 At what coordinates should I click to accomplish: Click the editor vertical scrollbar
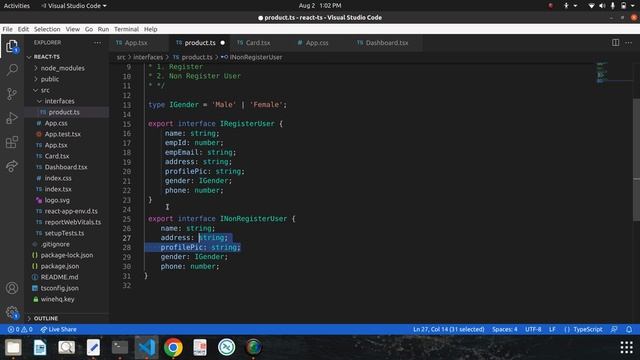tap(636, 159)
